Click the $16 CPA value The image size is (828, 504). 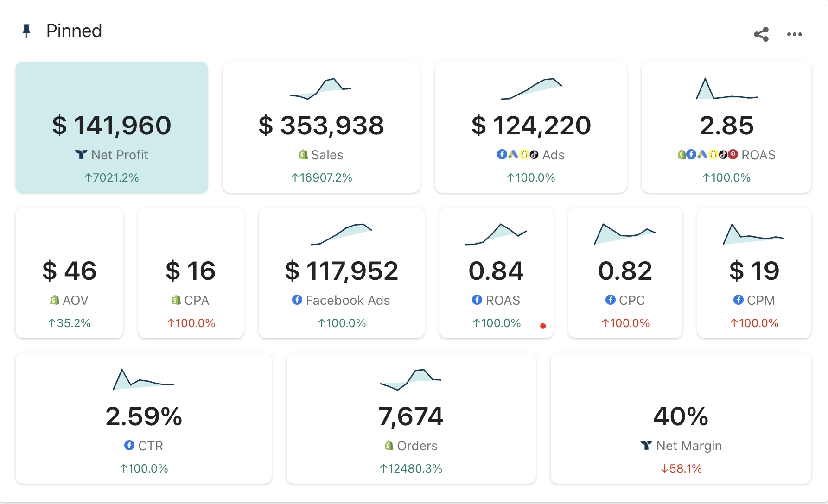[191, 271]
